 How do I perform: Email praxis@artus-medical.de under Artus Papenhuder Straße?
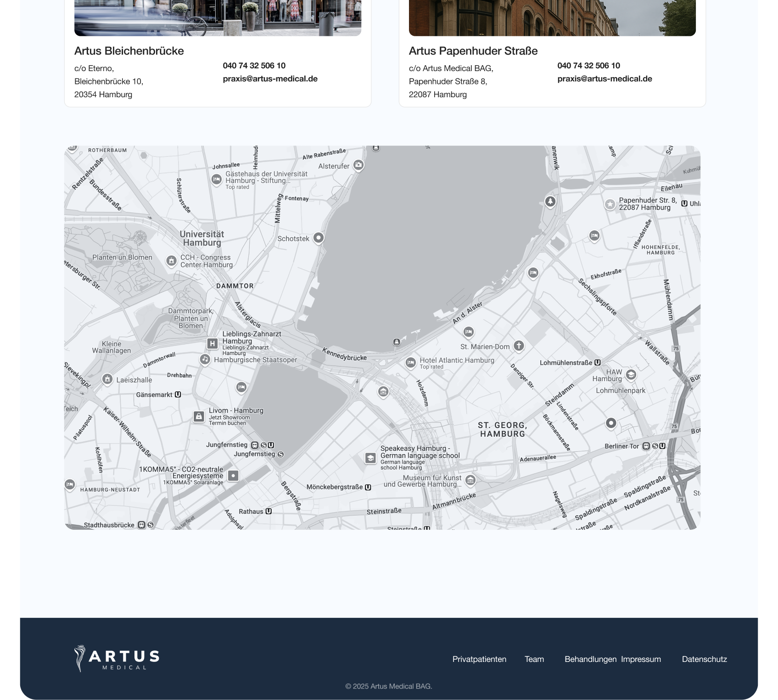point(605,79)
